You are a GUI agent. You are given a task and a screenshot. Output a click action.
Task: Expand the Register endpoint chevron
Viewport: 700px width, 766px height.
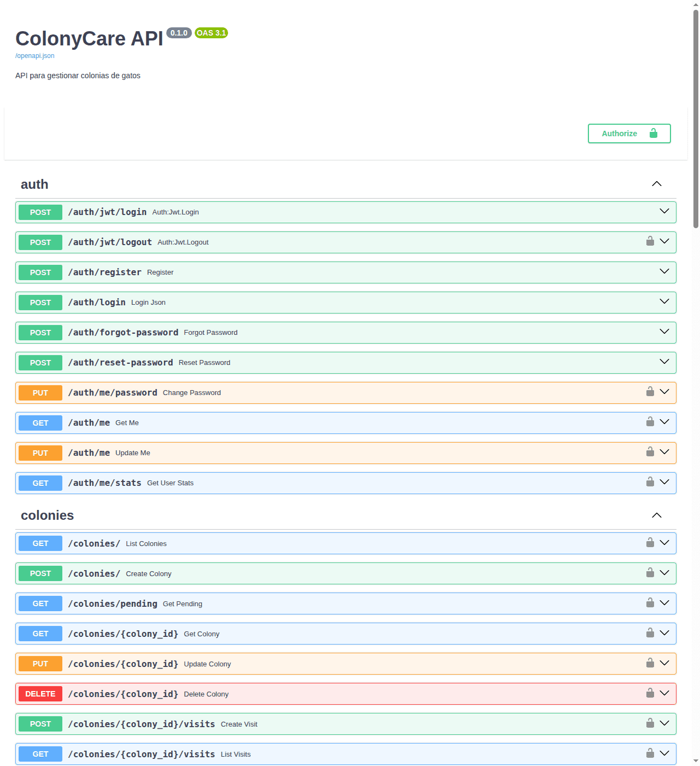click(x=664, y=271)
